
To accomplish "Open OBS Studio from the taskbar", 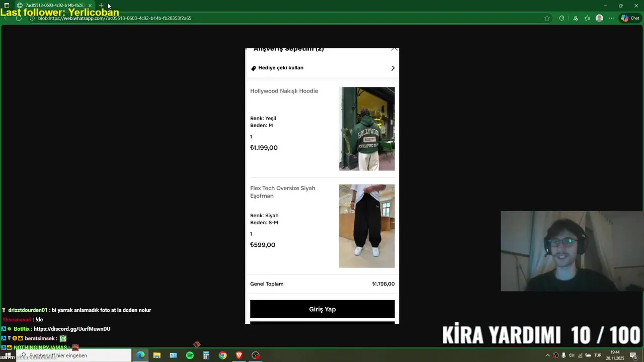I will point(256,355).
